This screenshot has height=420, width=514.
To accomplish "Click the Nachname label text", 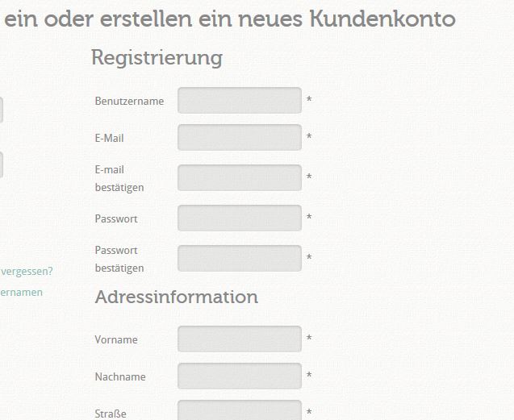I will pos(119,377).
